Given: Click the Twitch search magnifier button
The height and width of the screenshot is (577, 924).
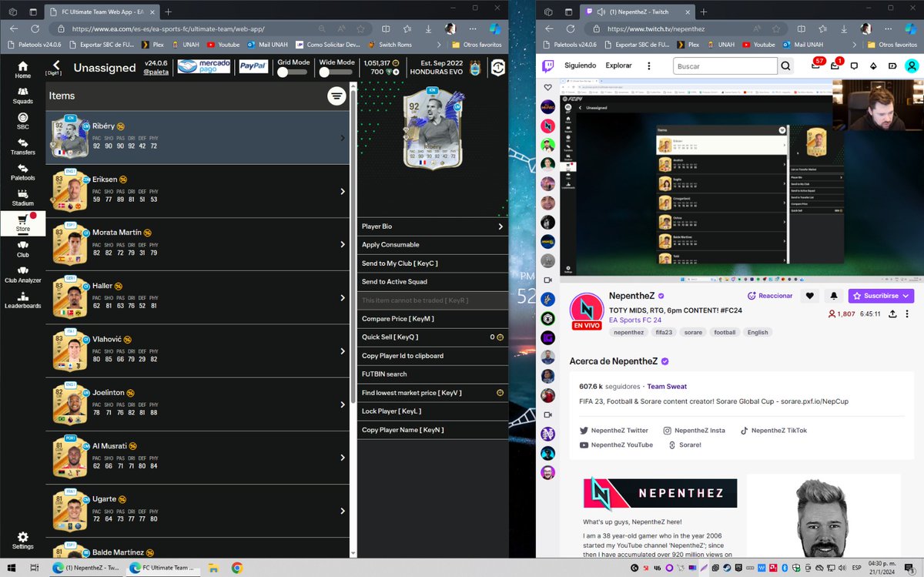Looking at the screenshot, I should coord(785,66).
